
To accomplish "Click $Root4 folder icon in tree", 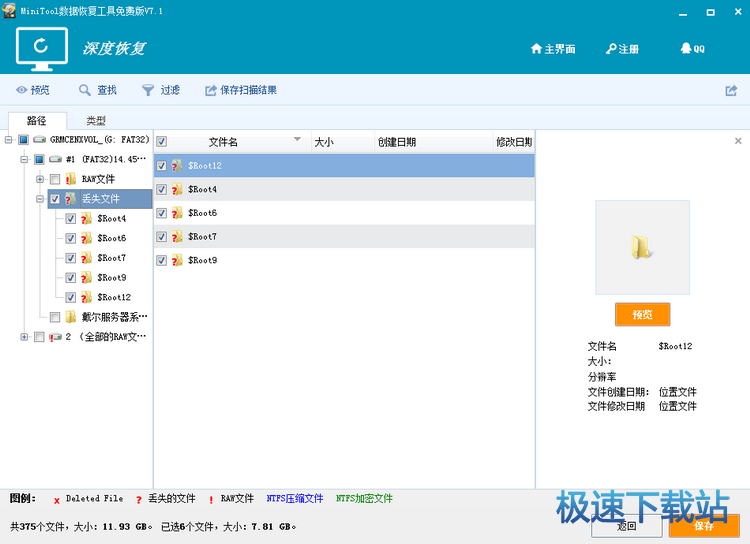I will [x=86, y=219].
